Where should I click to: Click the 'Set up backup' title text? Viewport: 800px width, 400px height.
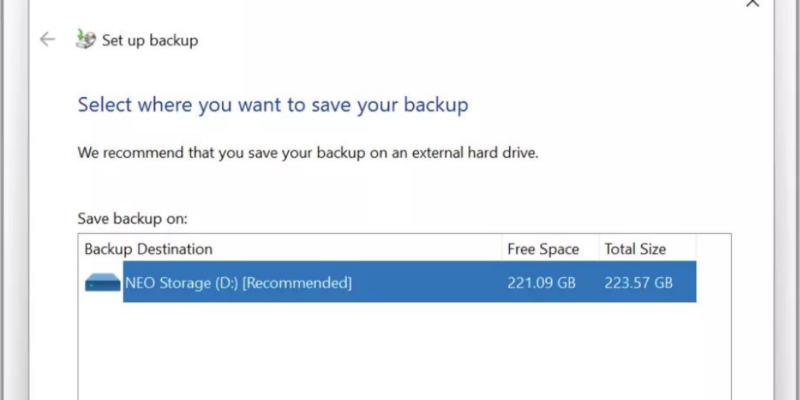pyautogui.click(x=150, y=41)
